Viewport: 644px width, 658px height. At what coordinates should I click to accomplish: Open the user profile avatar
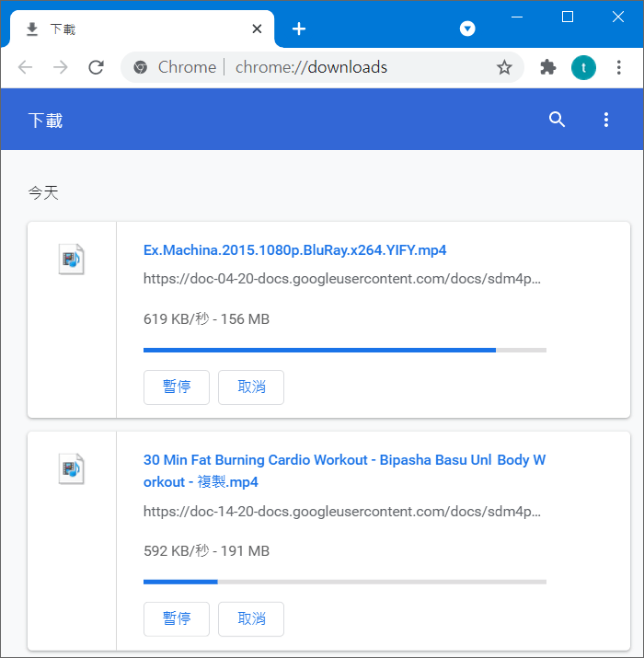click(x=583, y=67)
